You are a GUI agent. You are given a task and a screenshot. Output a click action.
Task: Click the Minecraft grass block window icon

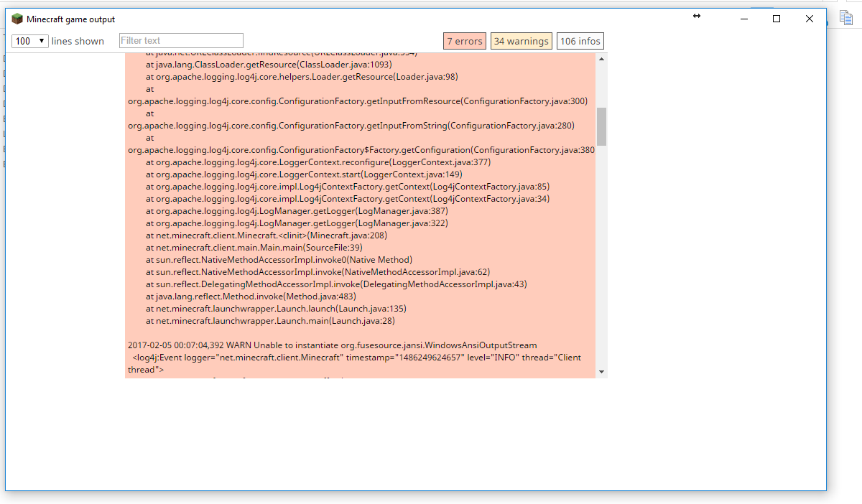tap(17, 19)
